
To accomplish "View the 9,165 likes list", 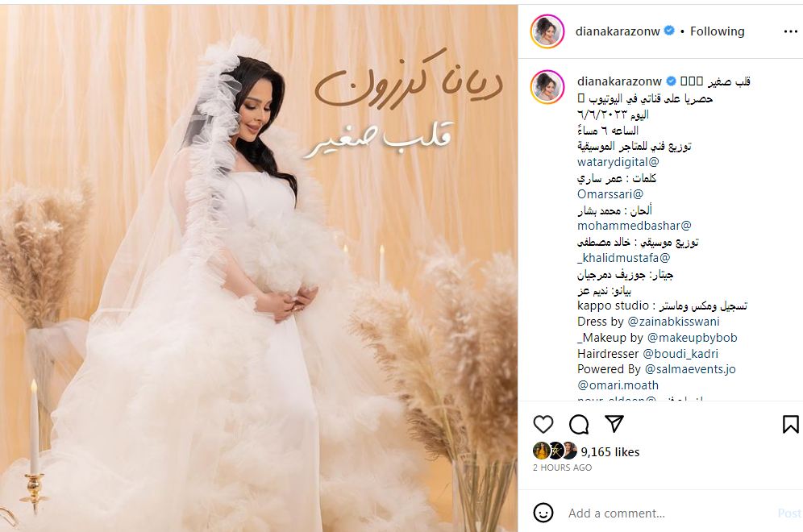I will (x=610, y=452).
